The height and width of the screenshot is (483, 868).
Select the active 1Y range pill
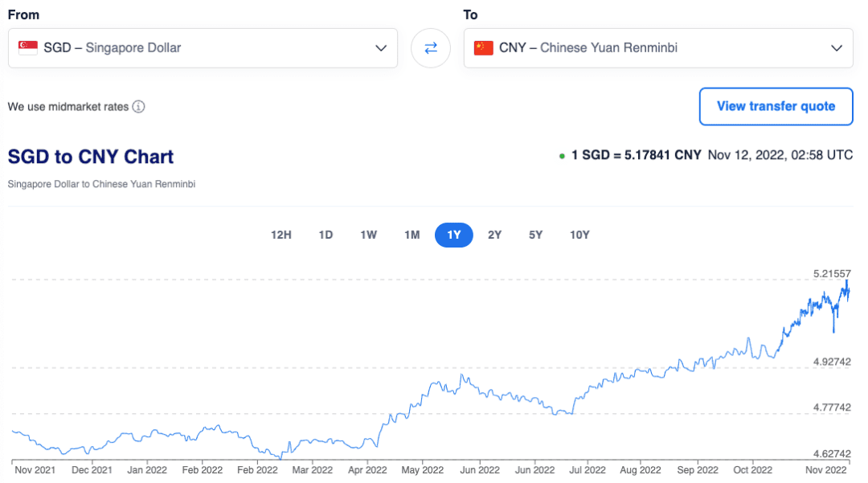click(454, 235)
